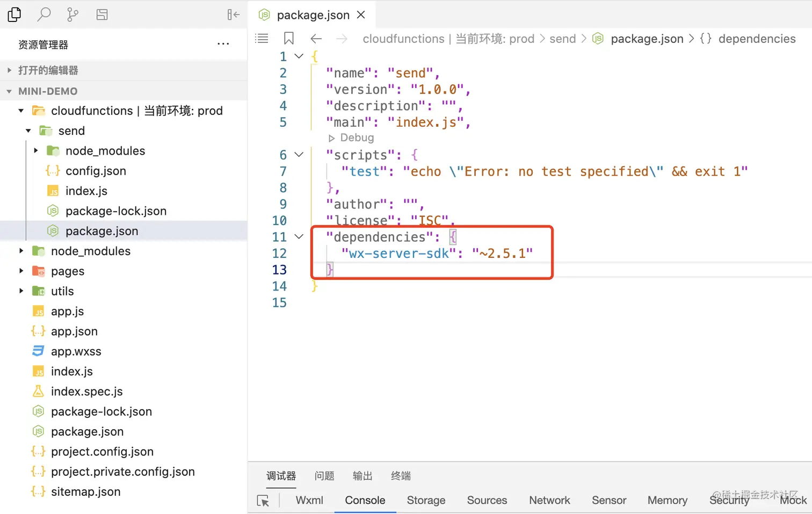812x514 pixels.
Task: Click the JS icon beside app.js
Action: pyautogui.click(x=38, y=312)
